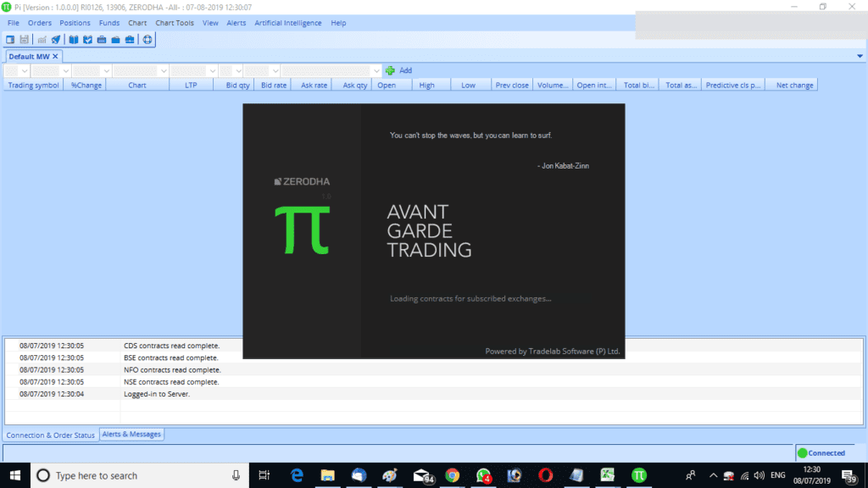868x488 pixels.
Task: Click the floppy disk save icon
Action: coord(24,39)
